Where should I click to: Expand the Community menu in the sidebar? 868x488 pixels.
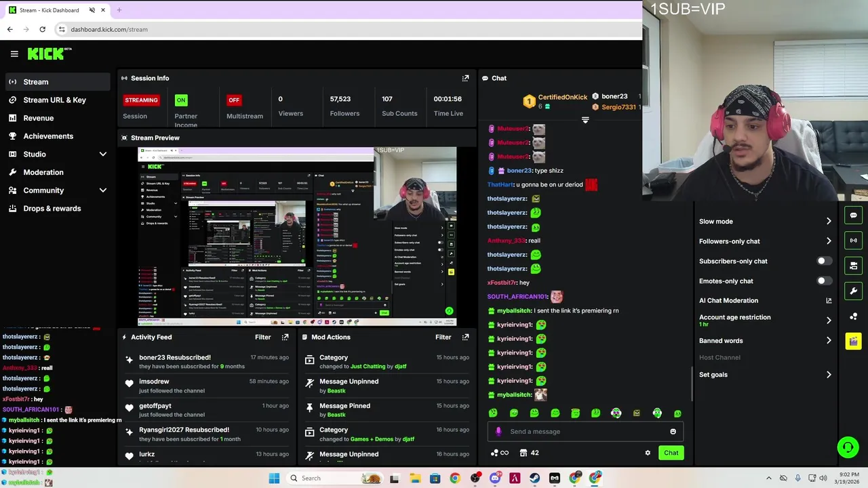[103, 190]
